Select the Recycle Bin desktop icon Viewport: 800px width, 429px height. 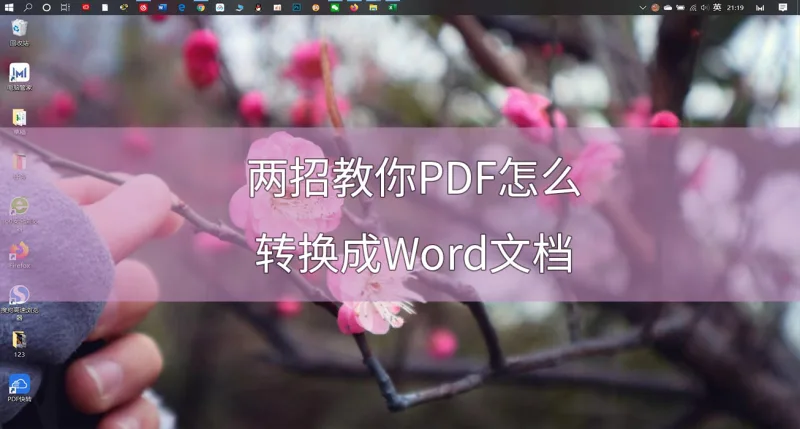19,32
